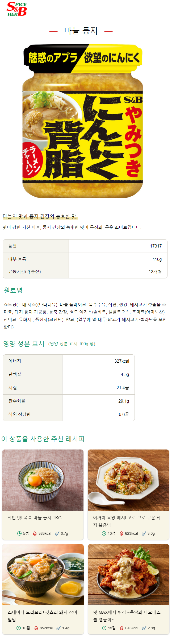
Task: Open the pork fried rice recipe photo
Action: pos(128,480)
